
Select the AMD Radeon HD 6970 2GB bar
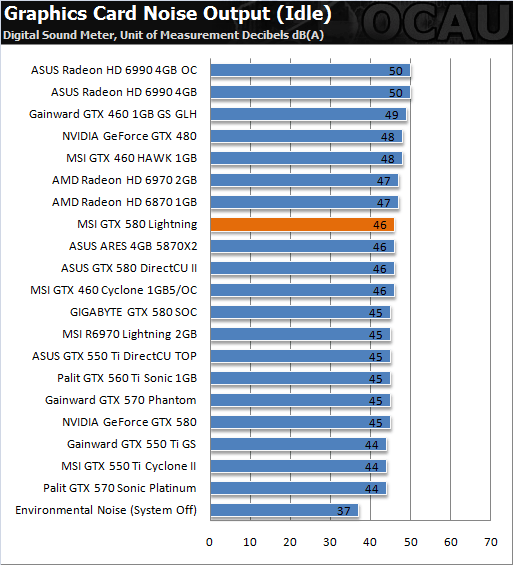coord(304,180)
